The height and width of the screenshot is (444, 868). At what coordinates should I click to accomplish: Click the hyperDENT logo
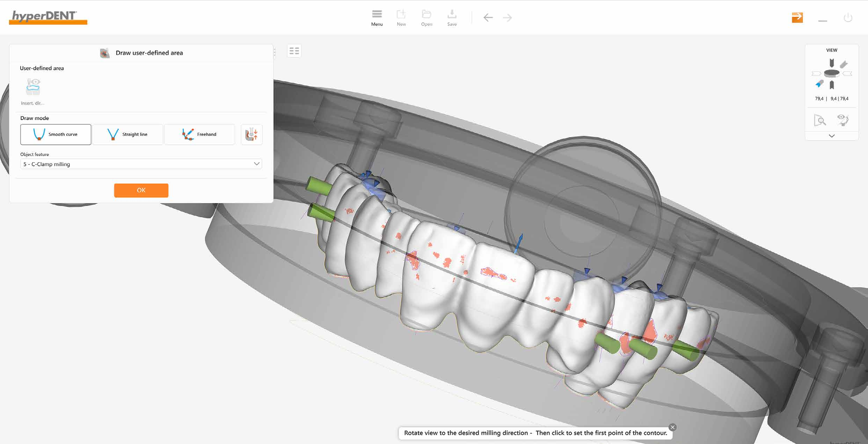48,17
